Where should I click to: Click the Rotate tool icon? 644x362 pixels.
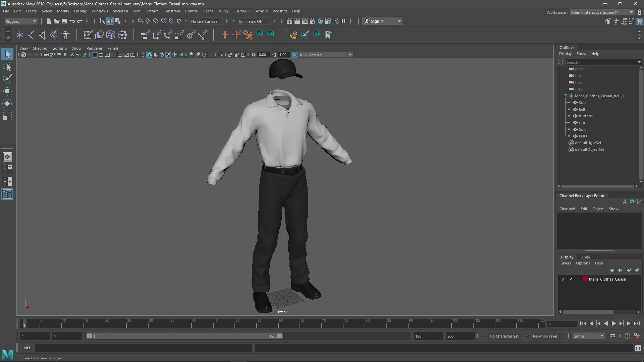(x=7, y=104)
